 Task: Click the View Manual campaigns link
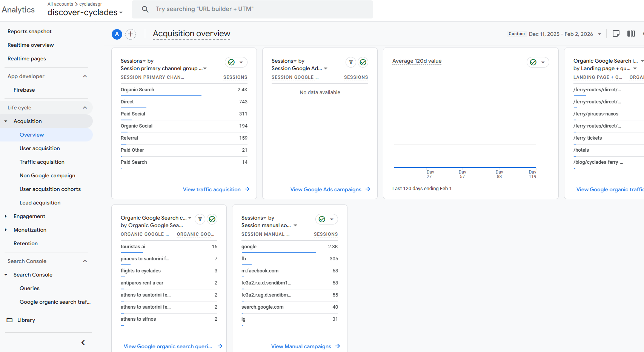(301, 346)
